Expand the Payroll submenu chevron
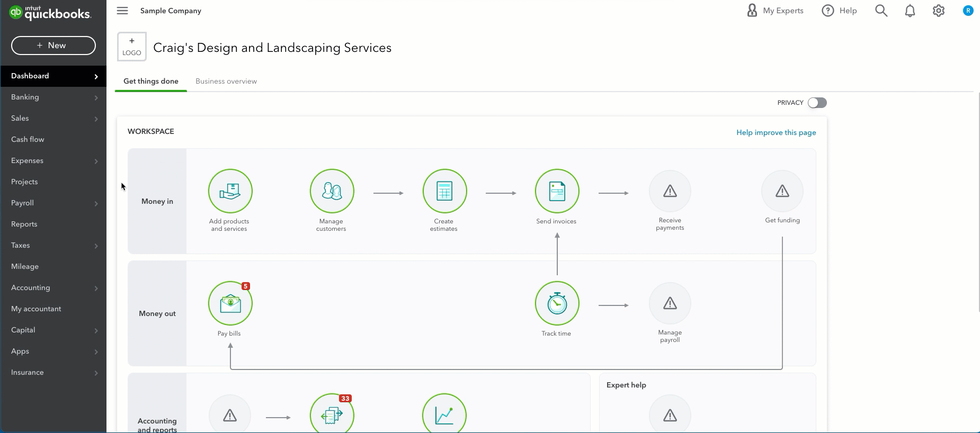The width and height of the screenshot is (980, 433). [x=96, y=203]
